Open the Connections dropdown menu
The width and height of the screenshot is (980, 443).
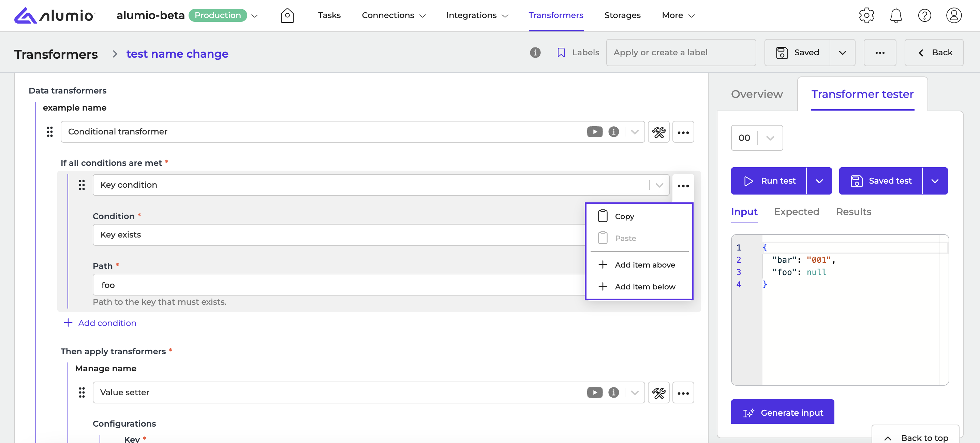point(394,16)
